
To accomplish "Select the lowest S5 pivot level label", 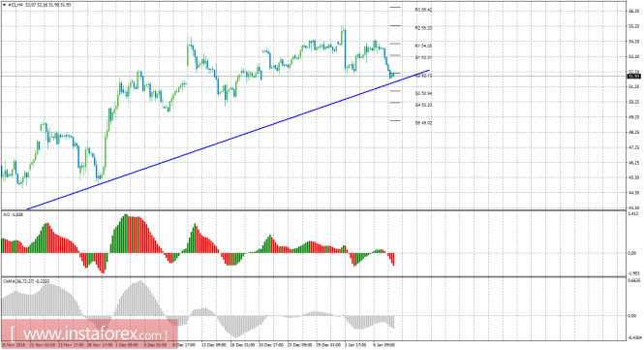I will click(x=423, y=123).
